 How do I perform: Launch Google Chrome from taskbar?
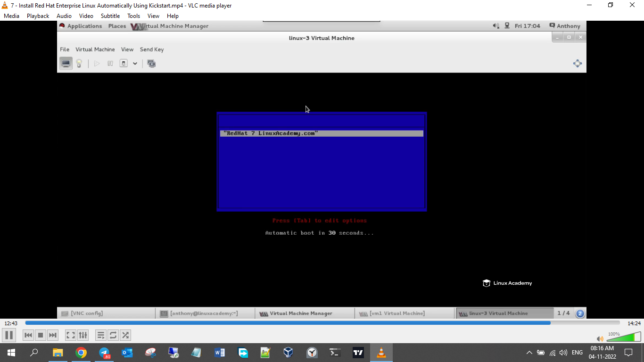tap(81, 353)
